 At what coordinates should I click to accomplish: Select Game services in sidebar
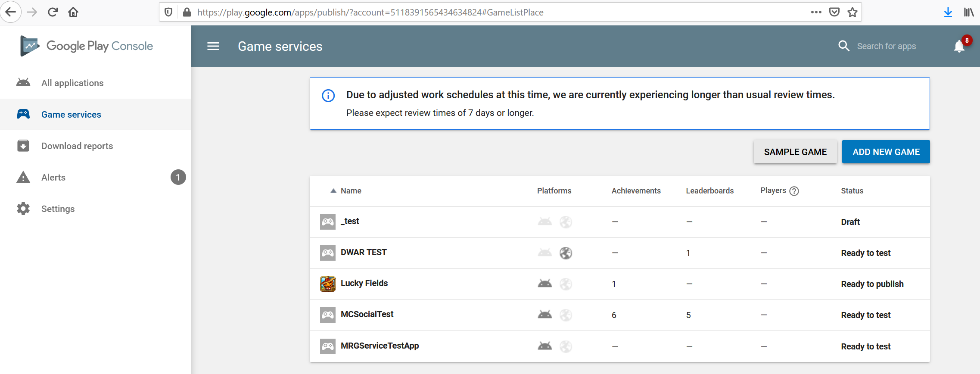click(x=96, y=114)
